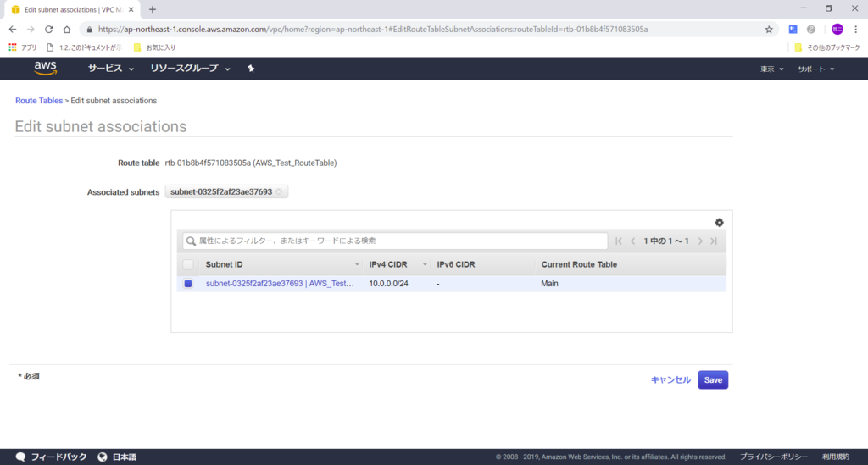
Task: Open the プライバシーポリシー footer link
Action: 773,457
